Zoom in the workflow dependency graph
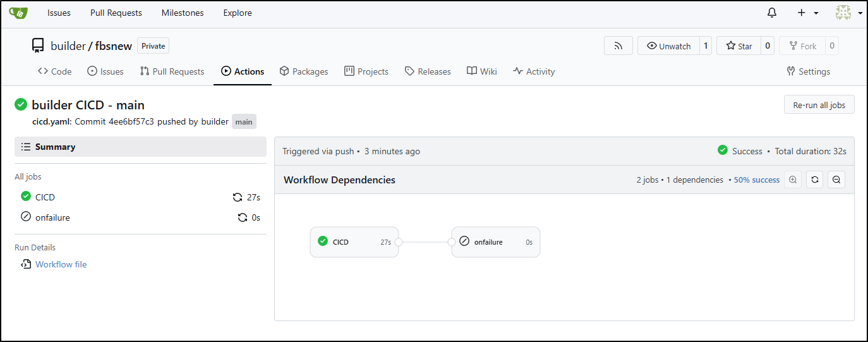The height and width of the screenshot is (342, 868). [793, 180]
